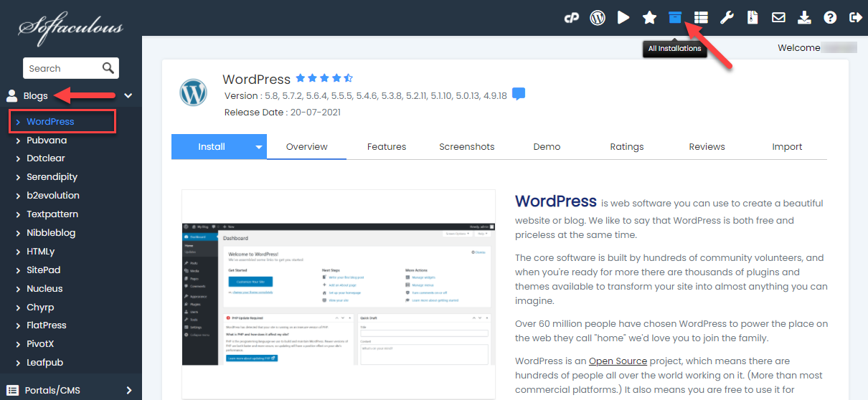Open settings via the wrench icon
The height and width of the screenshot is (400, 868).
coord(727,18)
